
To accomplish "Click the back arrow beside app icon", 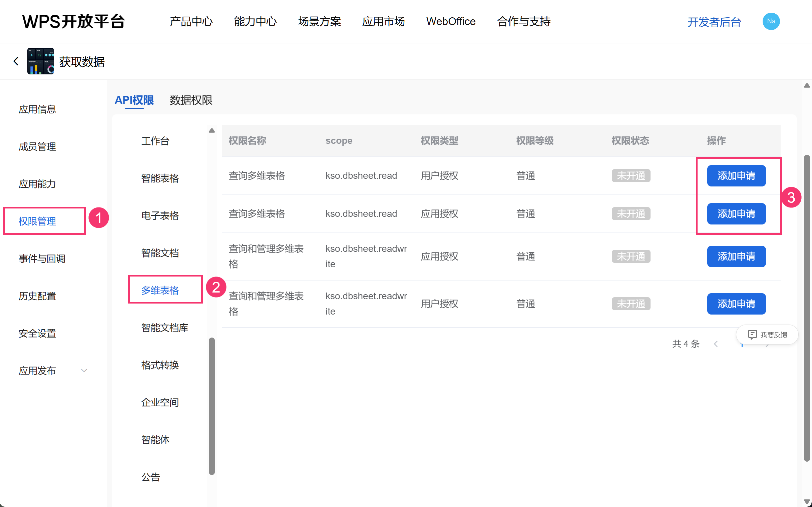I will 16,61.
